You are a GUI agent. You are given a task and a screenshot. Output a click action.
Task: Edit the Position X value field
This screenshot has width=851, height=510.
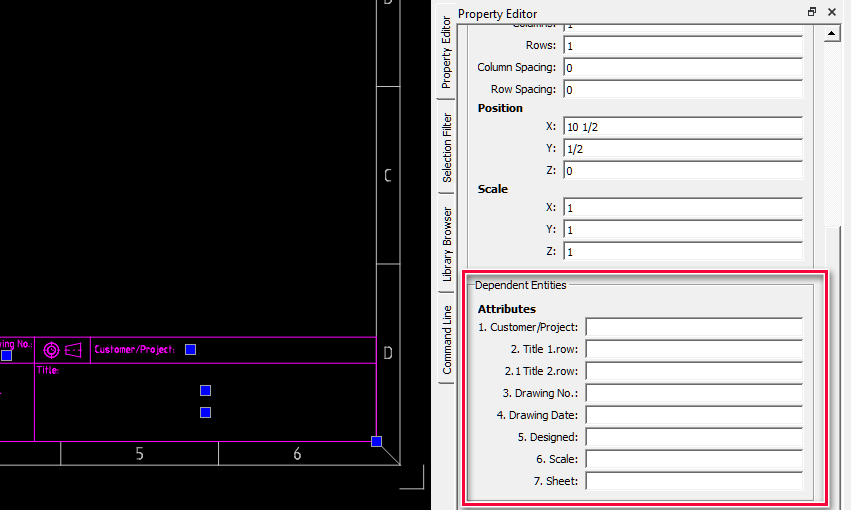[683, 127]
